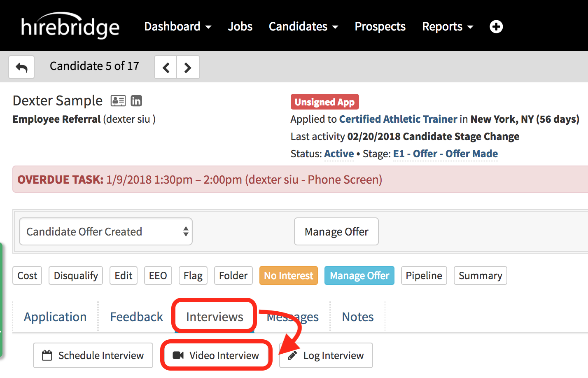Open Dexter Sample's contact card icon
The image size is (588, 378).
[118, 100]
